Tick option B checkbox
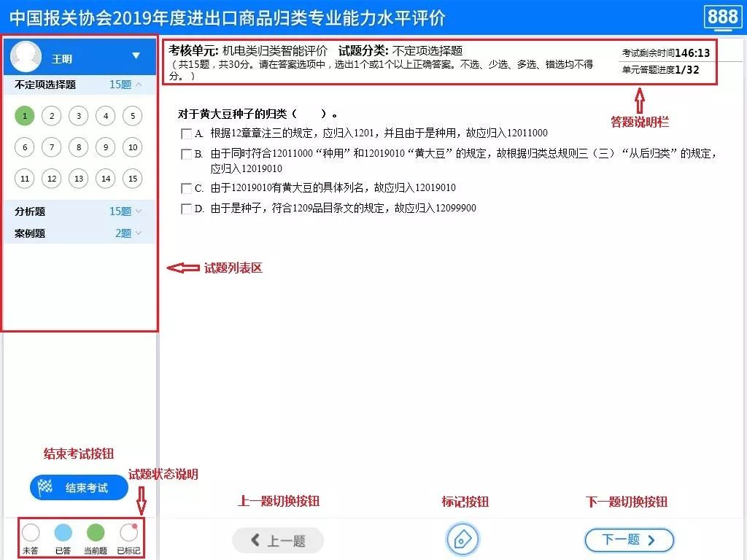Viewport: 747px width, 560px height. tap(186, 155)
